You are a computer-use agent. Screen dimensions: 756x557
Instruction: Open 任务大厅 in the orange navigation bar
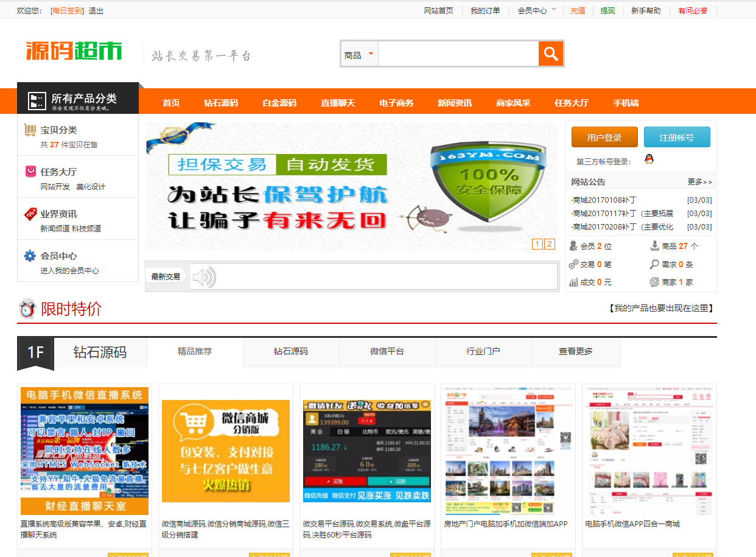point(572,103)
